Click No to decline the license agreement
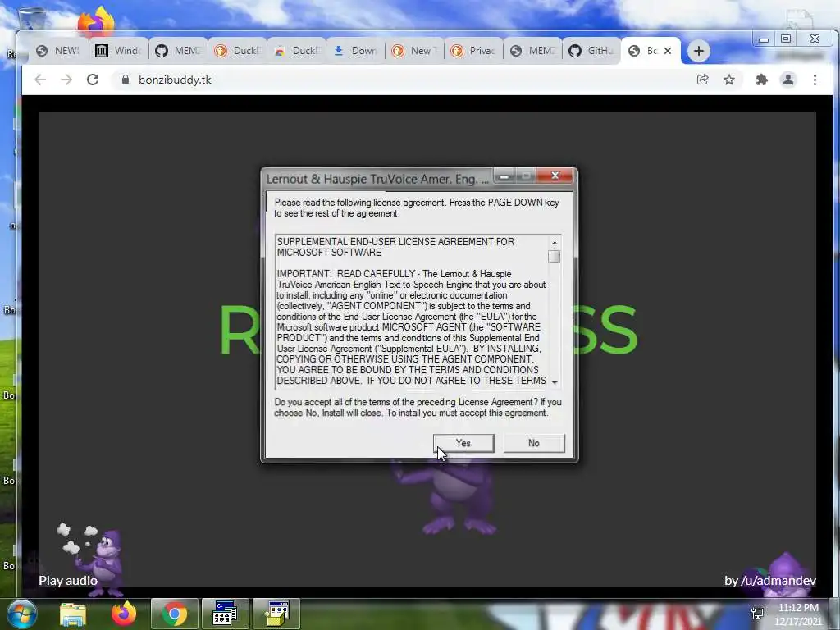 (x=534, y=443)
